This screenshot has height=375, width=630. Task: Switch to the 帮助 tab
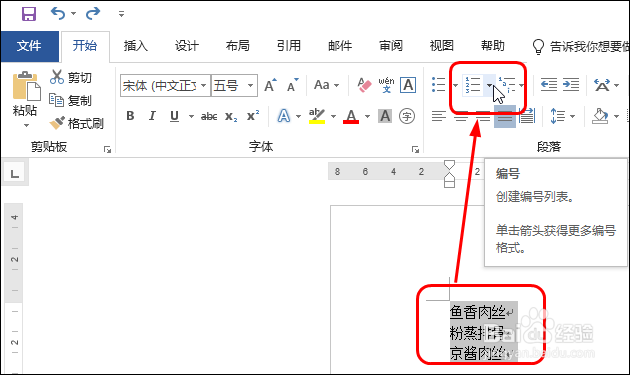(493, 46)
